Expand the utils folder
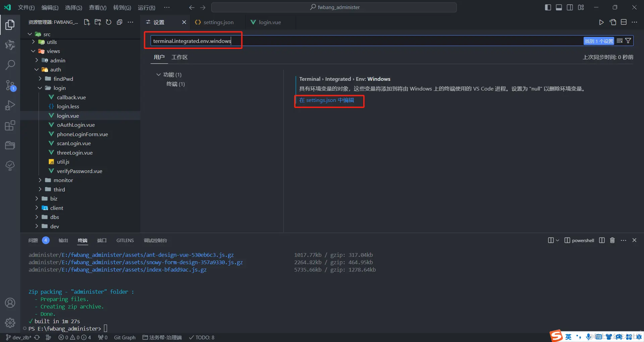 coord(33,42)
